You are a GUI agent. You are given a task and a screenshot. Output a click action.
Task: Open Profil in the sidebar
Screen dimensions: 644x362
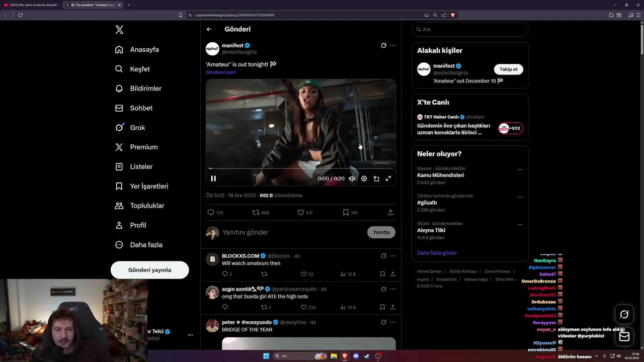131,225
